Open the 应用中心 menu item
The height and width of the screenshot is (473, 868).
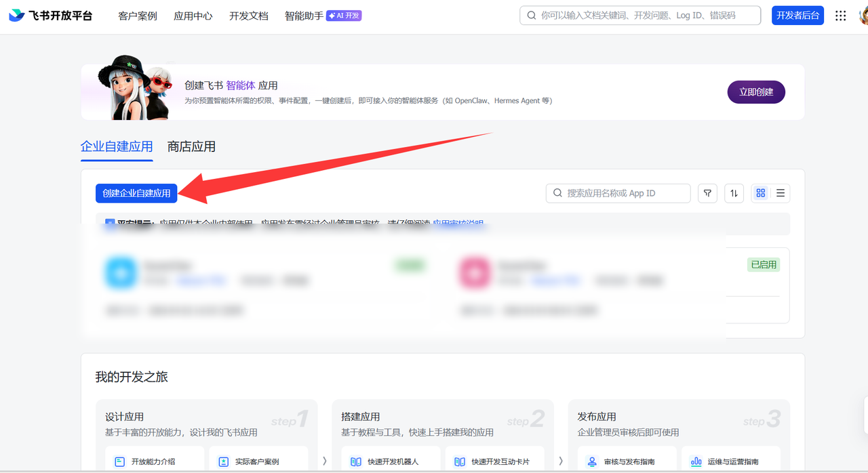[x=193, y=16]
